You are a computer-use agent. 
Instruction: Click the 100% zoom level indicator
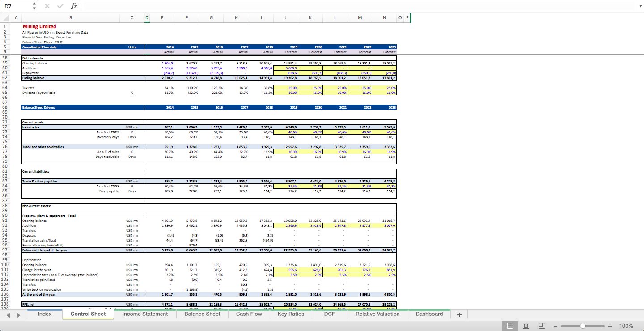point(626,326)
